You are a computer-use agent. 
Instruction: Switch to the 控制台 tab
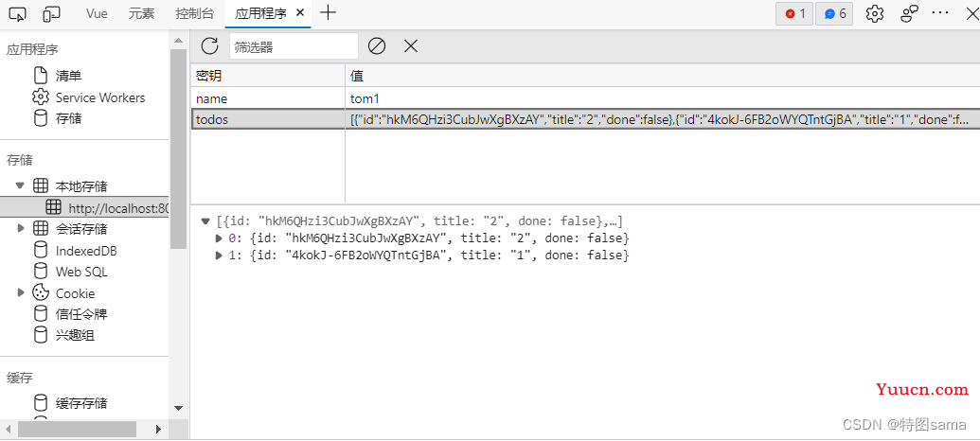coord(194,14)
